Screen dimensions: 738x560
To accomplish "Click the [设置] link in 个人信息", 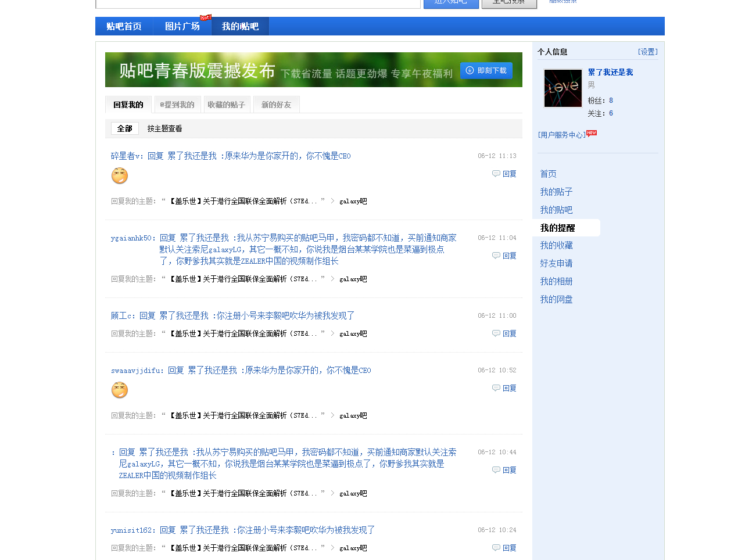I will pos(648,52).
